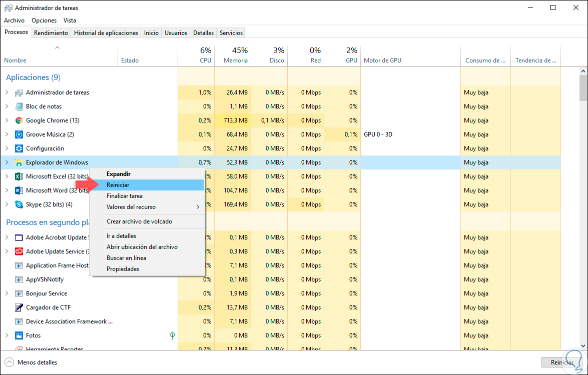Screen dimensions: 588x375
Task: Click the Fotos app icon
Action: [x=19, y=335]
